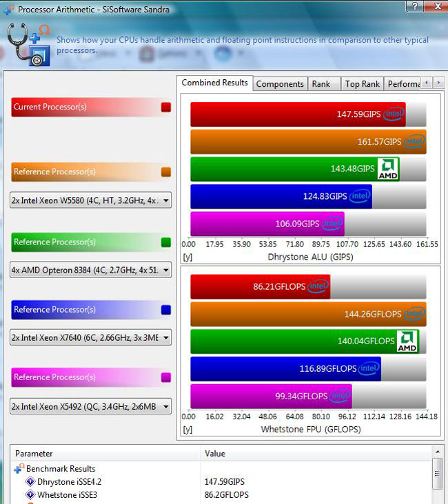This screenshot has width=448, height=504.
Task: Click Intel logo on 144.26GFLOPS bar
Action: coord(414,313)
